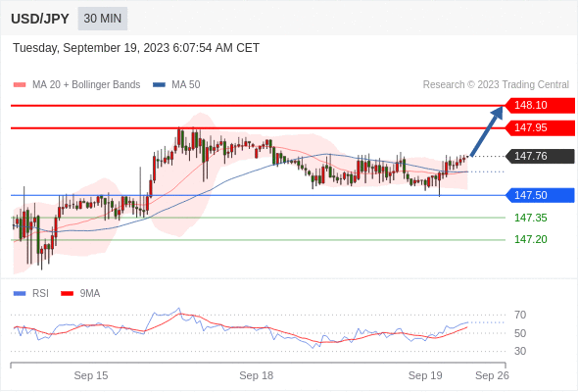The width and height of the screenshot is (578, 392).
Task: Click the 147.76 black current price tag
Action: click(540, 157)
